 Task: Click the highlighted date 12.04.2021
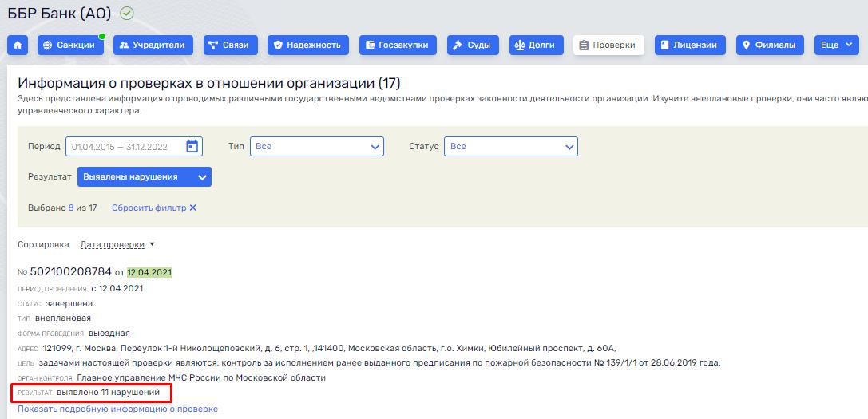[149, 272]
